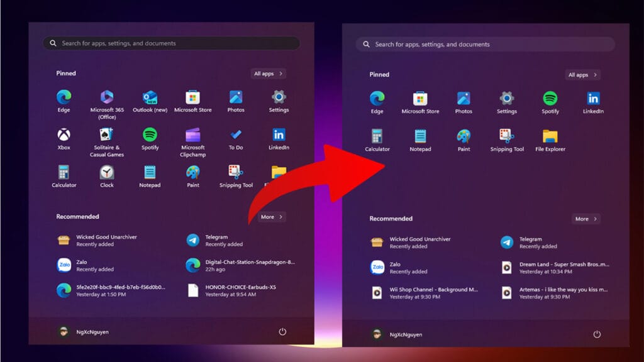
Task: Open 5fe2e20f-bbc9 recommended Edge file
Action: (111, 290)
